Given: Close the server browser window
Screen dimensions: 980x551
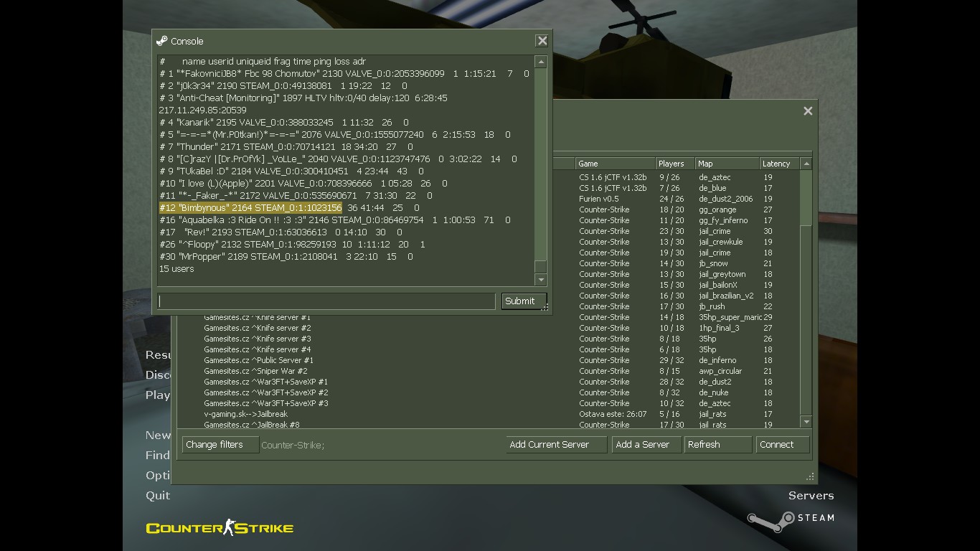Looking at the screenshot, I should 808,110.
